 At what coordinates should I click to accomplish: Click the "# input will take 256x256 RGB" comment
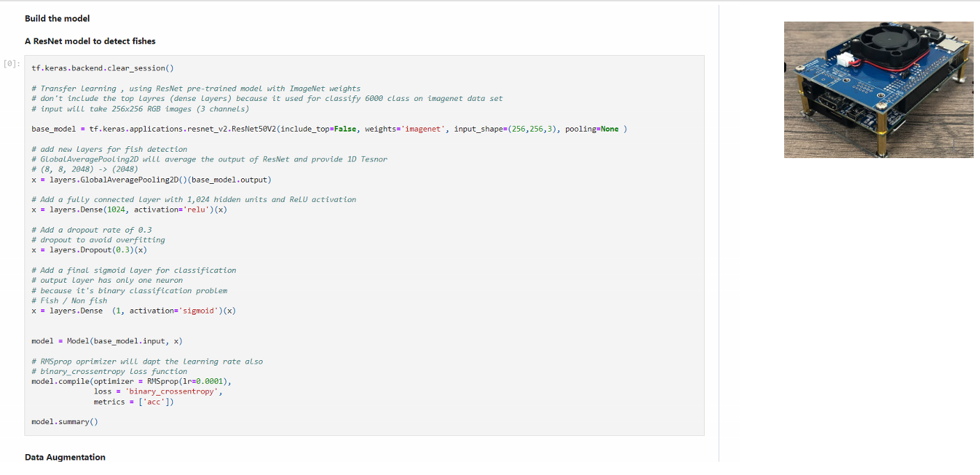(x=140, y=109)
